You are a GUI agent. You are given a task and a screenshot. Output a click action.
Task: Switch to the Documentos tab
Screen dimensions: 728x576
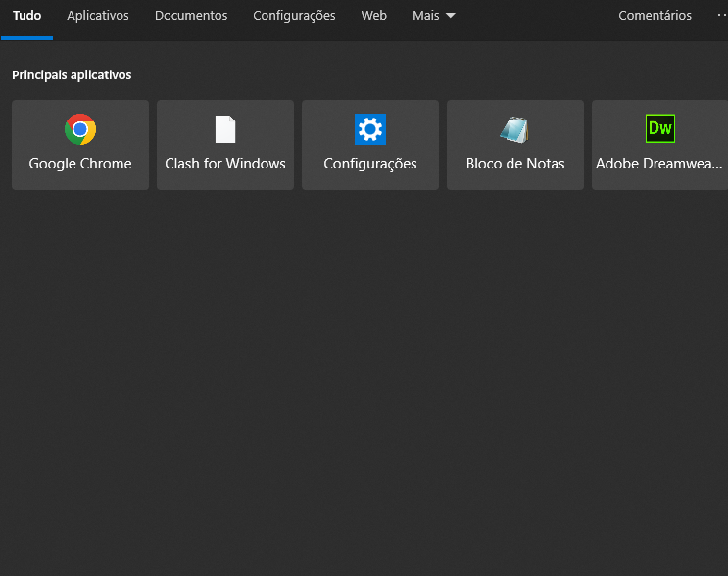coord(191,16)
